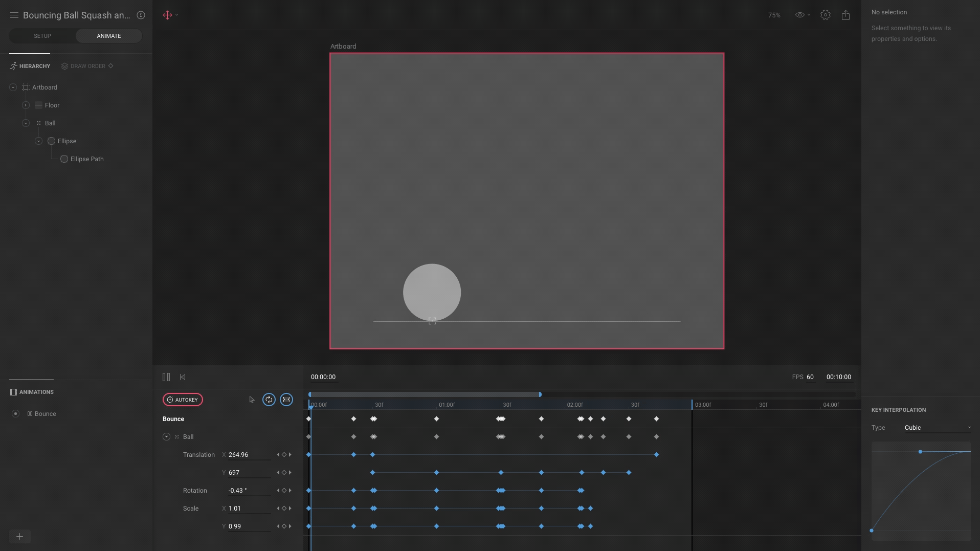Click the Artboard title label

click(343, 47)
